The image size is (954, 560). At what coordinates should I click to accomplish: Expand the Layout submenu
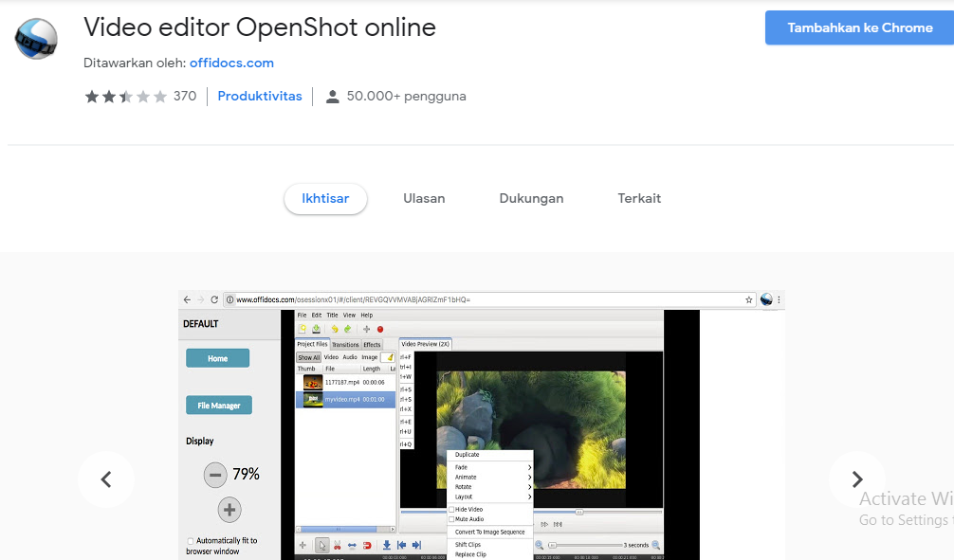tap(489, 497)
